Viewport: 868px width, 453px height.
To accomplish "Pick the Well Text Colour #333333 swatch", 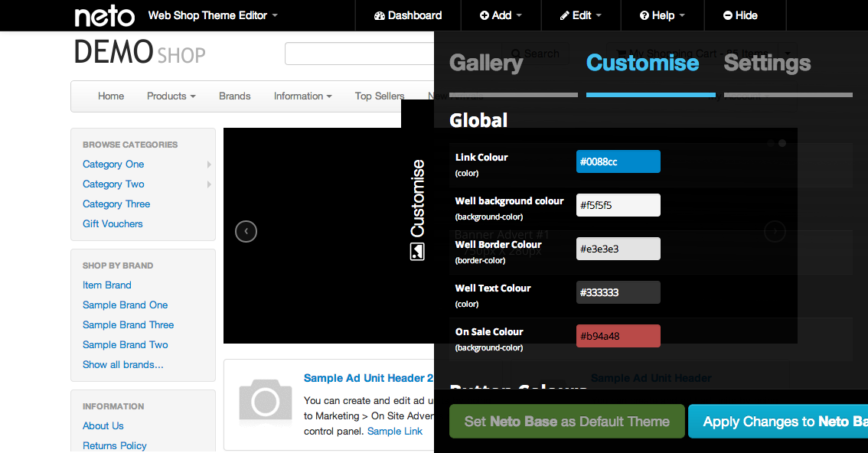I will [618, 292].
